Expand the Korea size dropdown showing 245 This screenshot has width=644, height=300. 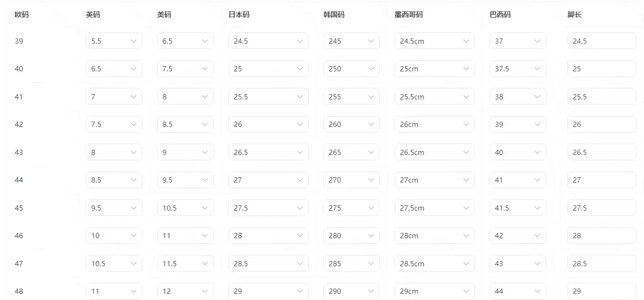coord(351,41)
